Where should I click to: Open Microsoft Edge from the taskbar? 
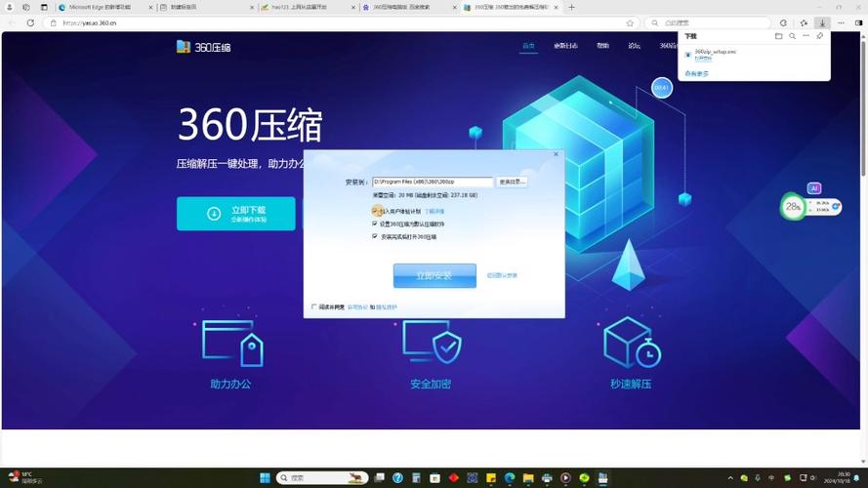pos(510,477)
